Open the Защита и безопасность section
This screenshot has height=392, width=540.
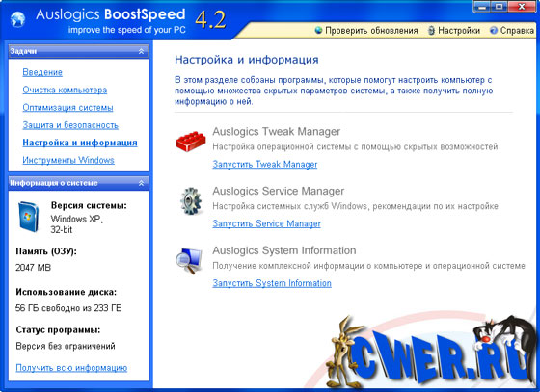(70, 125)
